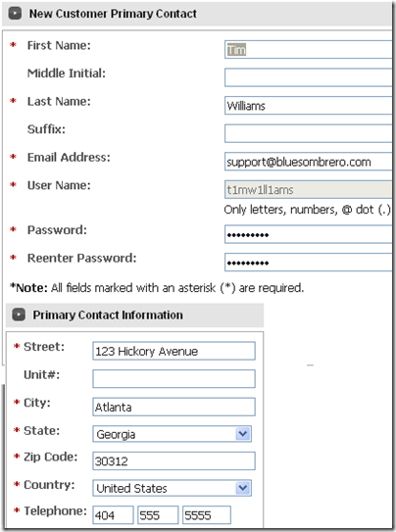Click the Primary Contact Information section header
The height and width of the screenshot is (532, 396).
pos(134,315)
